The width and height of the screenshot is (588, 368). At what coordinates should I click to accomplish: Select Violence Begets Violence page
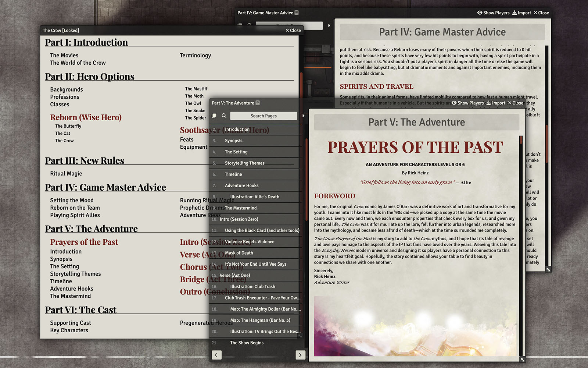click(256, 241)
